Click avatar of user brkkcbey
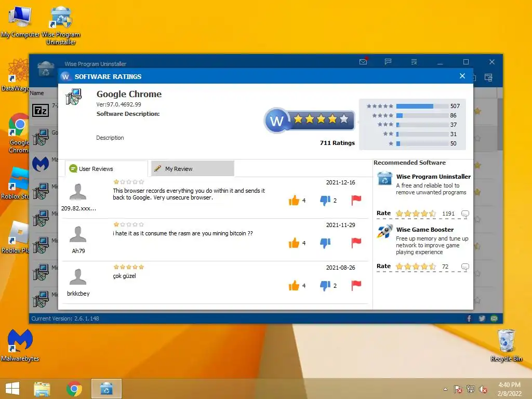The height and width of the screenshot is (399, 532). pos(78,277)
